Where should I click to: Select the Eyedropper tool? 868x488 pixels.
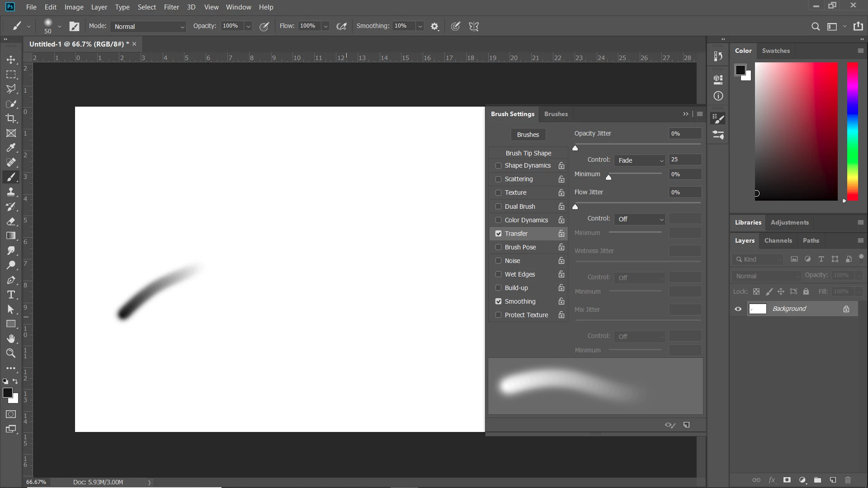[11, 148]
